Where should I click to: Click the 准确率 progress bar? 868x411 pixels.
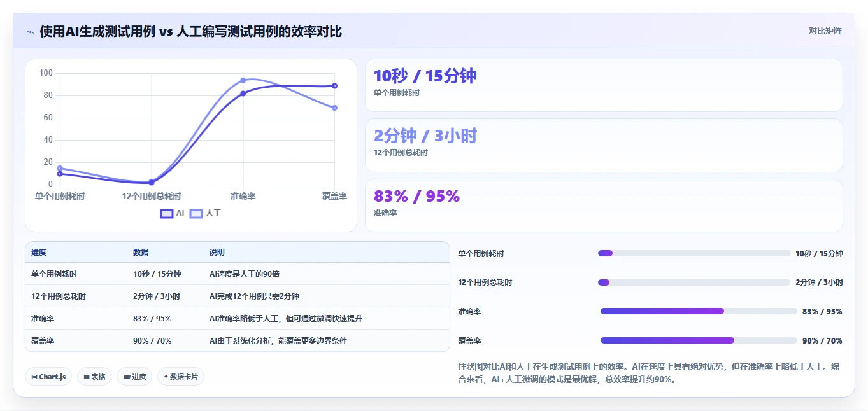(699, 311)
